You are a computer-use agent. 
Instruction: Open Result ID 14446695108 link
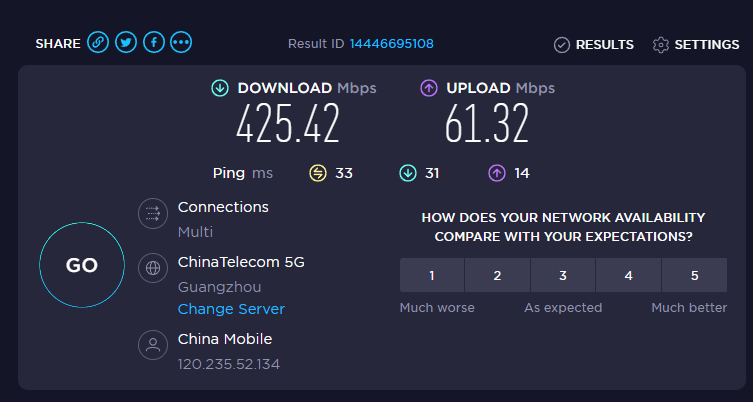coord(391,44)
